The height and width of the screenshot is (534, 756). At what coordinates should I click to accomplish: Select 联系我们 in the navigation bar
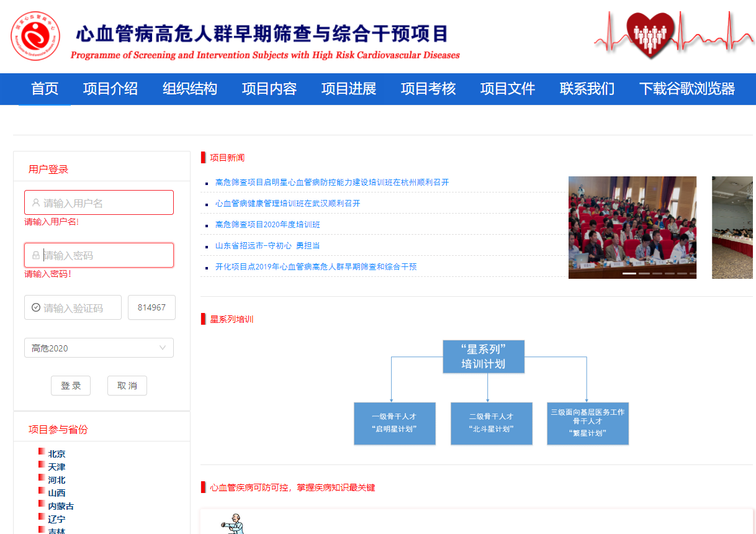click(x=587, y=89)
